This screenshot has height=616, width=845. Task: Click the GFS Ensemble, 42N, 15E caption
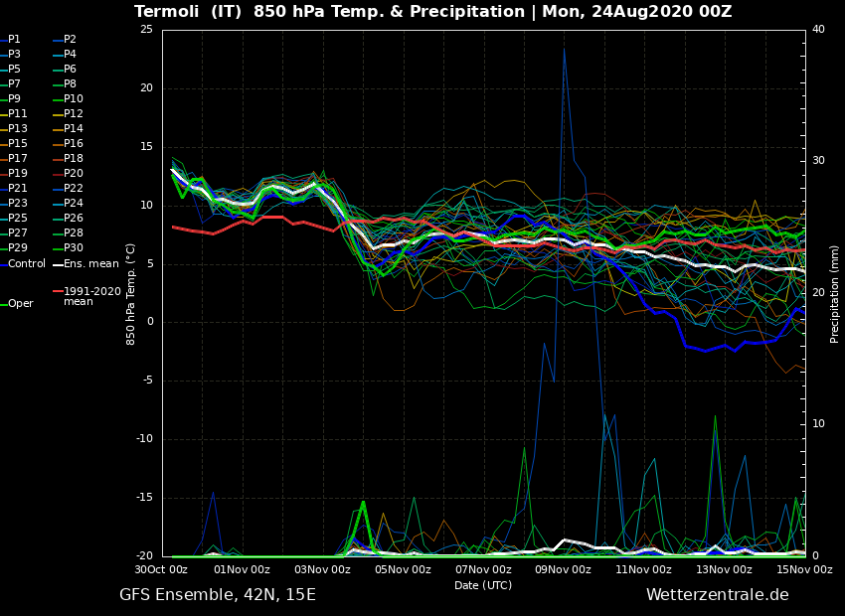point(218,595)
